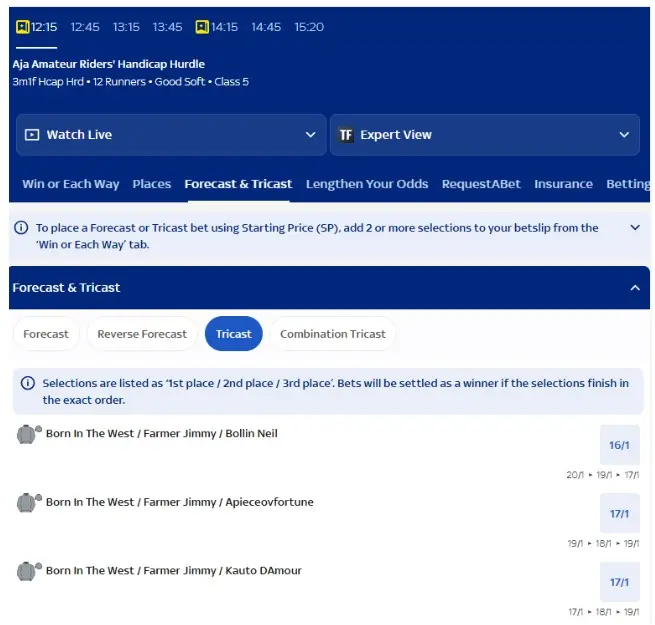Choose the Combination Tricast option
This screenshot has height=625, width=655.
pyautogui.click(x=333, y=334)
